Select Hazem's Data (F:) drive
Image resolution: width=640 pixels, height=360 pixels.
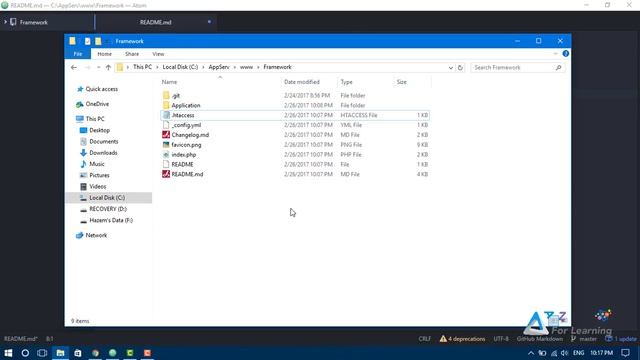[x=111, y=220]
